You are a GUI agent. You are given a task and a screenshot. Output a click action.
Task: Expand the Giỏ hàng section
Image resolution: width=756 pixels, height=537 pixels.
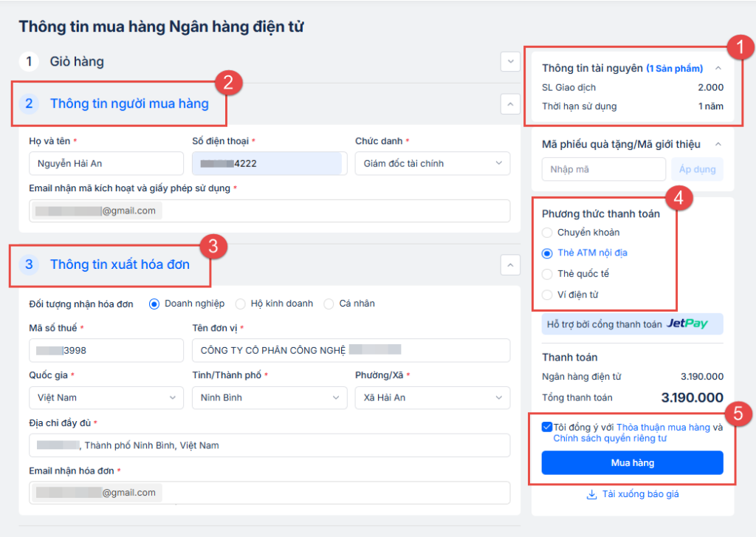(510, 61)
